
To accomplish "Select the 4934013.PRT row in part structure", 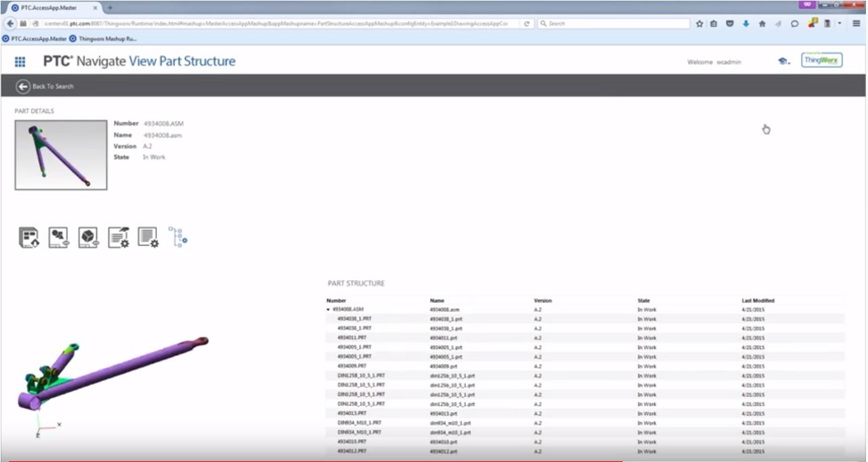I will [x=352, y=413].
